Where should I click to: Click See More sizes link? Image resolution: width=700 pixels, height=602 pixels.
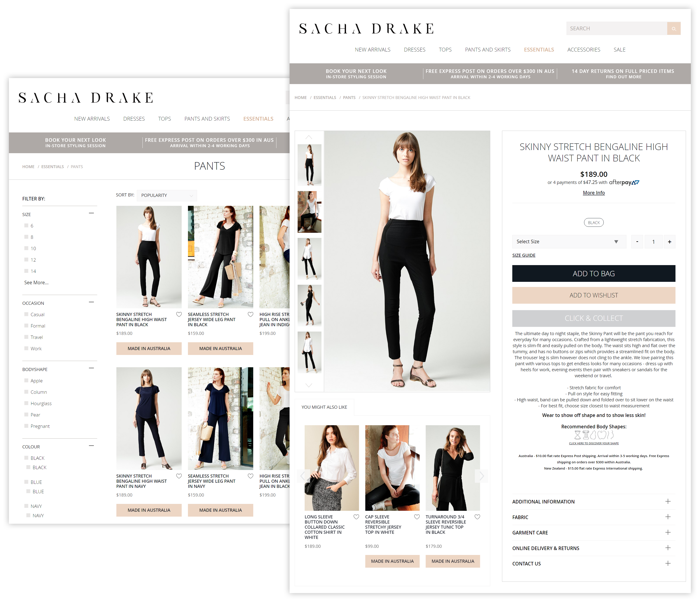pos(37,283)
